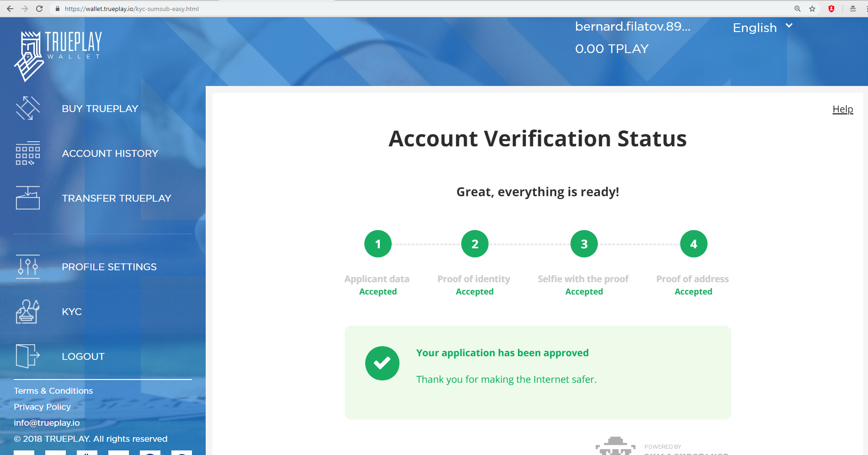Reload the page with the refresh icon

(x=39, y=9)
